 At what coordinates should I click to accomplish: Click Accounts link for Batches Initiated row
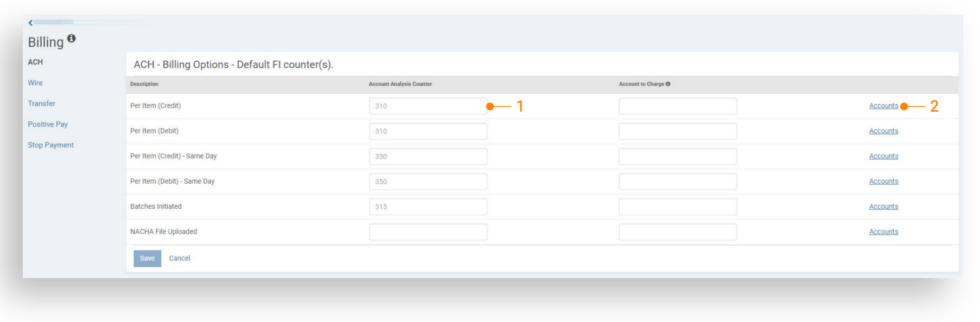click(x=883, y=207)
